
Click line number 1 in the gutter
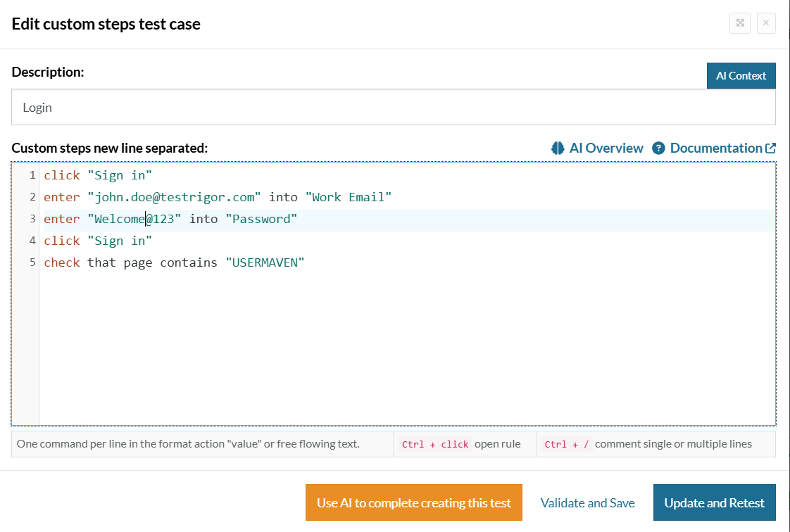tap(32, 175)
